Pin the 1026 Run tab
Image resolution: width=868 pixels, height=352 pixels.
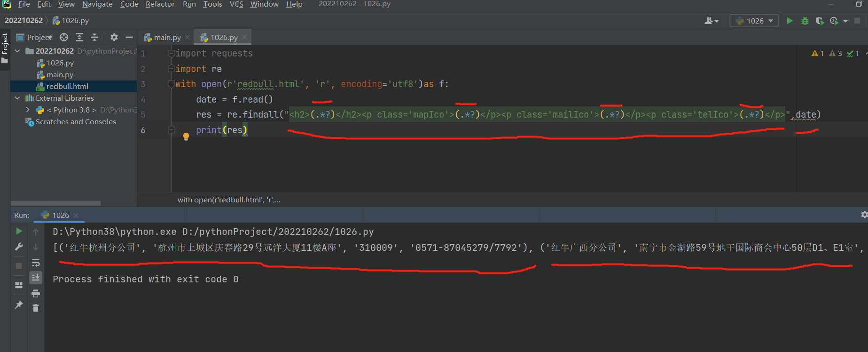click(x=19, y=305)
